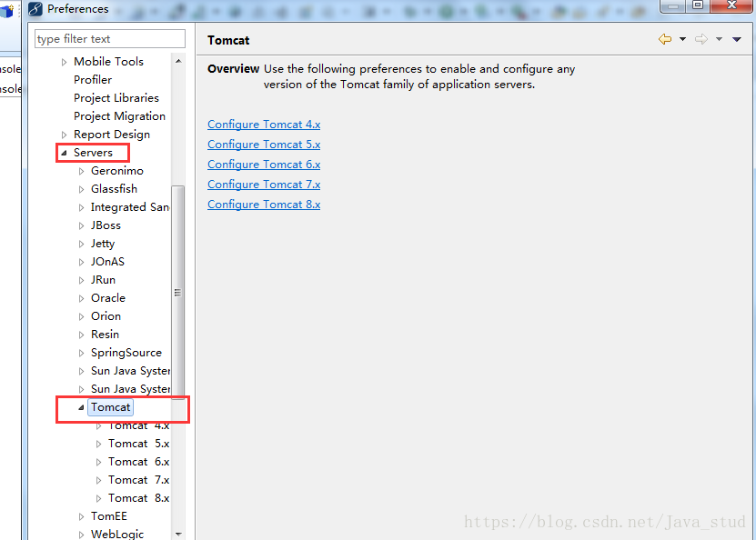Image resolution: width=756 pixels, height=540 pixels.
Task: Expand the Glassfish server node
Action: [x=82, y=189]
